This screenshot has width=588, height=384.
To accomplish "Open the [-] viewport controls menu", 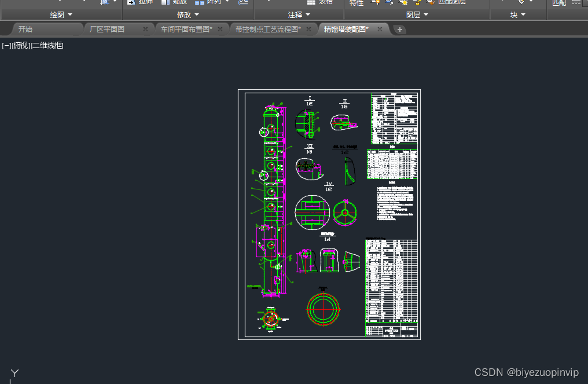I will coord(6,45).
